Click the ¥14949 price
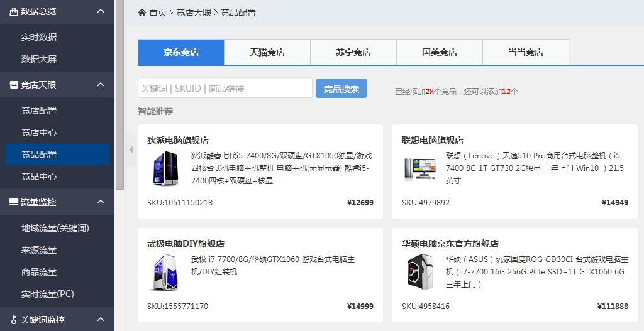The height and width of the screenshot is (331, 644). pos(615,203)
